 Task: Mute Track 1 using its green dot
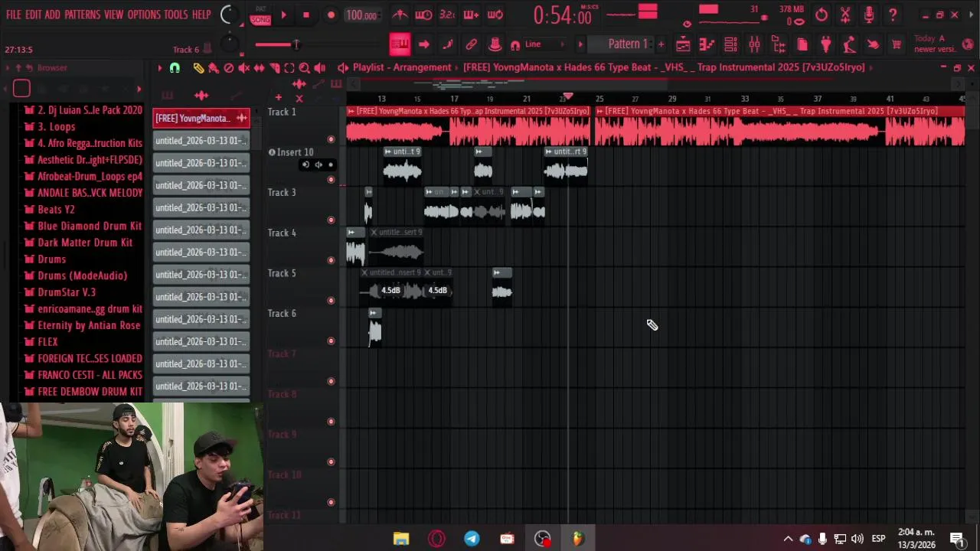331,139
